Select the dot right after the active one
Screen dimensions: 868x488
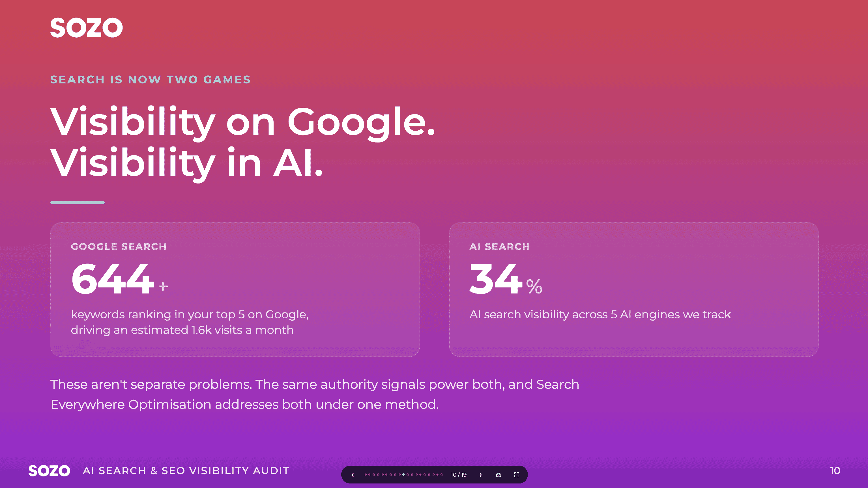408,475
